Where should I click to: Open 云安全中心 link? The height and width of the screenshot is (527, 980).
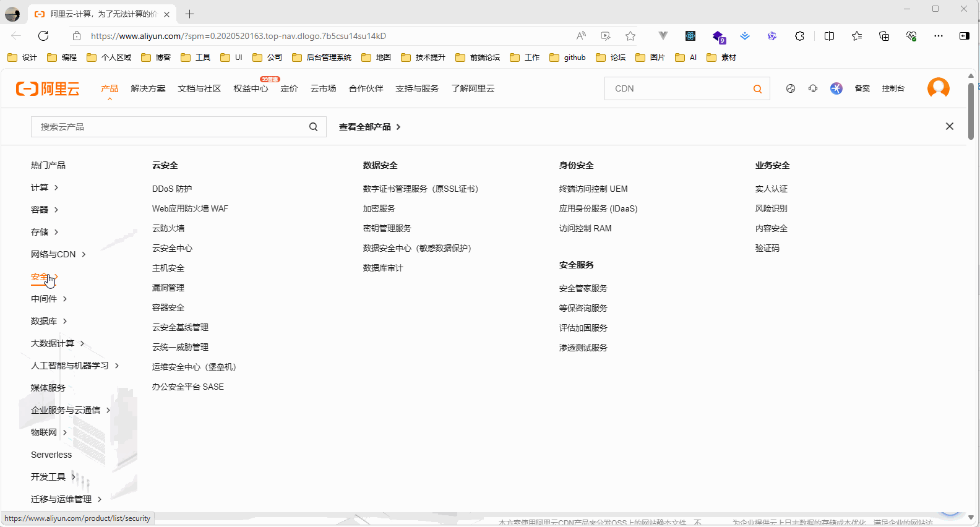(172, 248)
